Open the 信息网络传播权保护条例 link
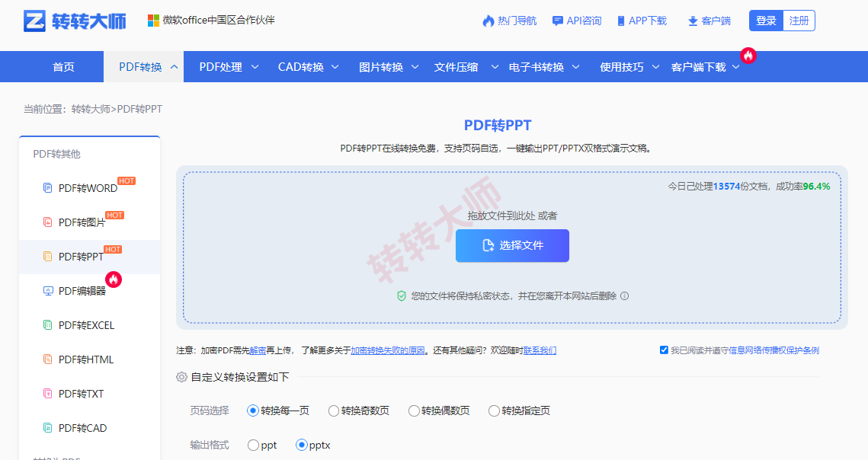868x460 pixels. tap(774, 350)
